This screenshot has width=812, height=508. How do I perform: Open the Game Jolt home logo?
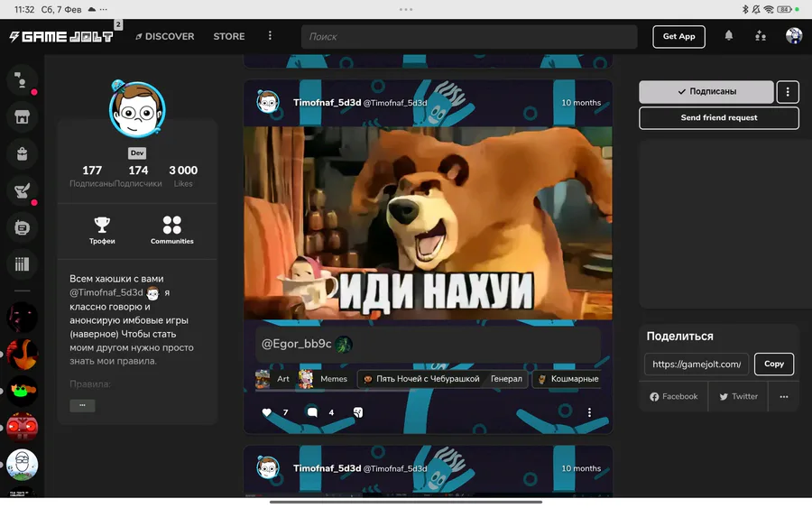(61, 36)
